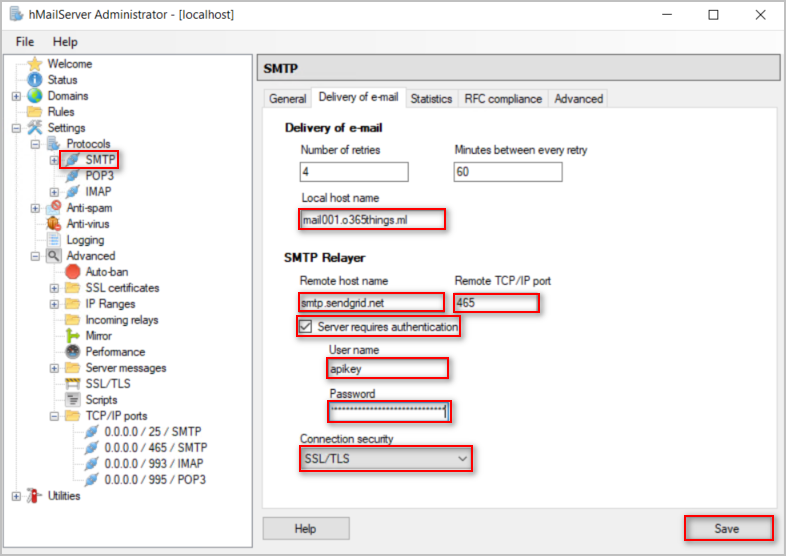Collapse the Advanced tree node
Screen dimensions: 786x556
tap(35, 256)
